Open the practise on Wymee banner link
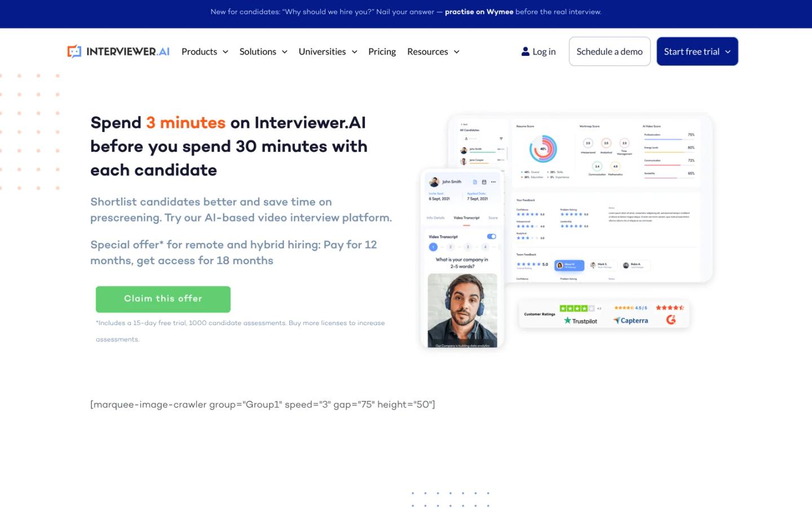This screenshot has width=812, height=508. pyautogui.click(x=479, y=12)
